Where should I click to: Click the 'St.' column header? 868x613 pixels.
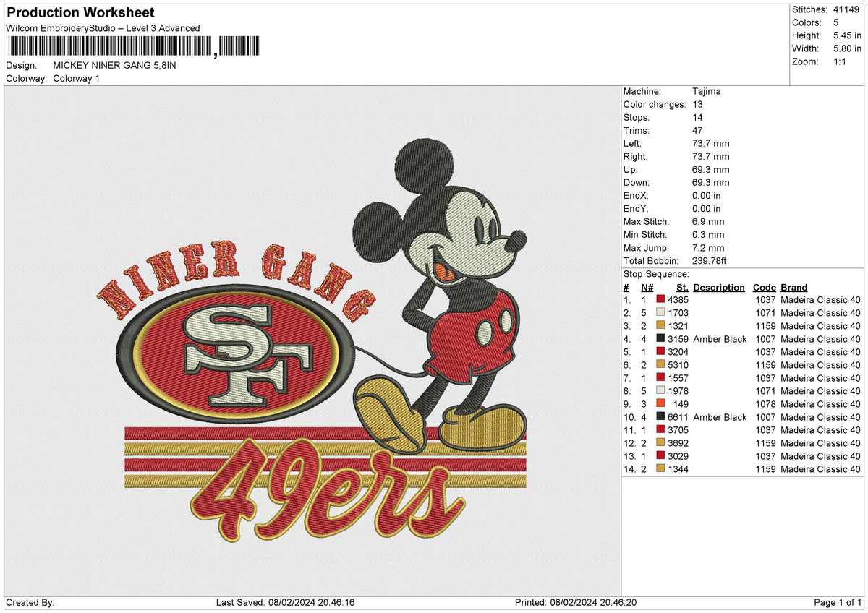click(682, 287)
